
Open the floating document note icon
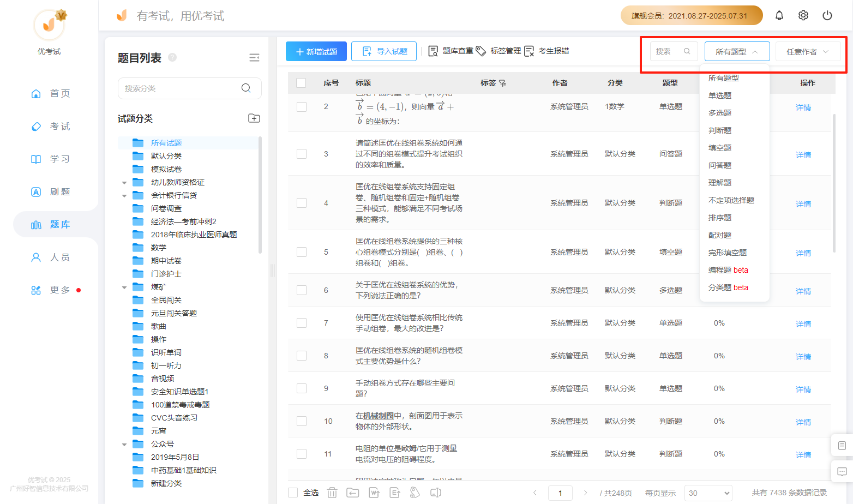coord(842,446)
